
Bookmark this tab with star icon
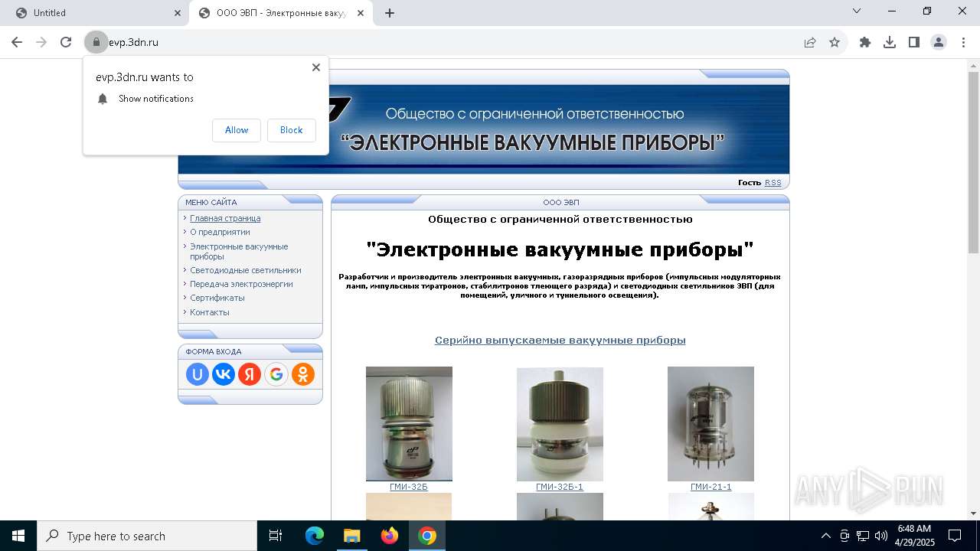click(x=835, y=42)
